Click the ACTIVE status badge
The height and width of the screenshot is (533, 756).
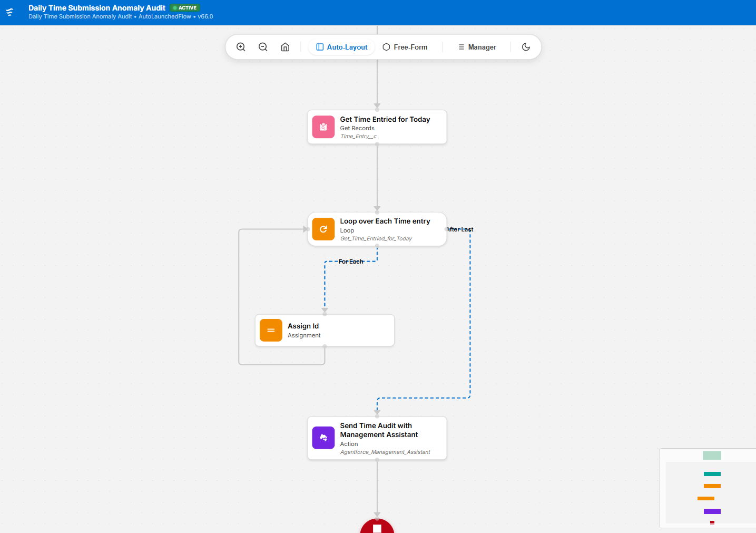point(185,8)
